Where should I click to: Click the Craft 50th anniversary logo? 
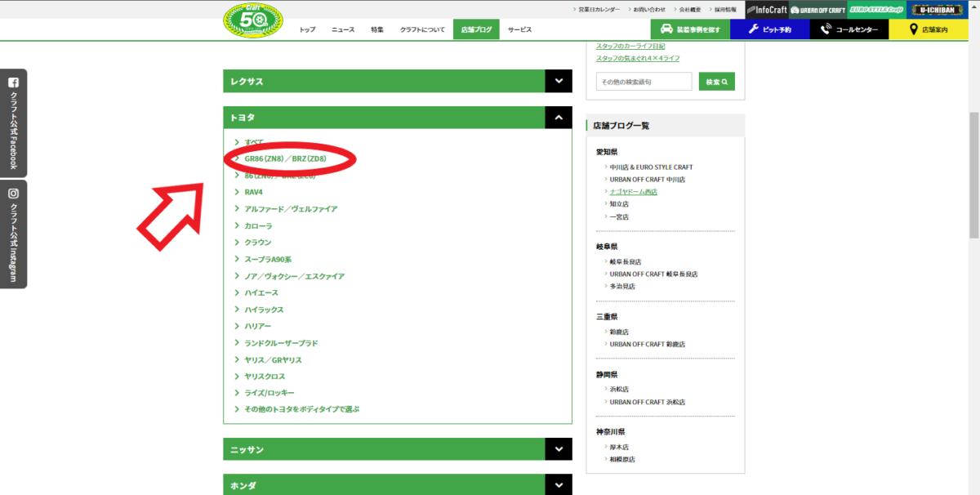tap(253, 20)
